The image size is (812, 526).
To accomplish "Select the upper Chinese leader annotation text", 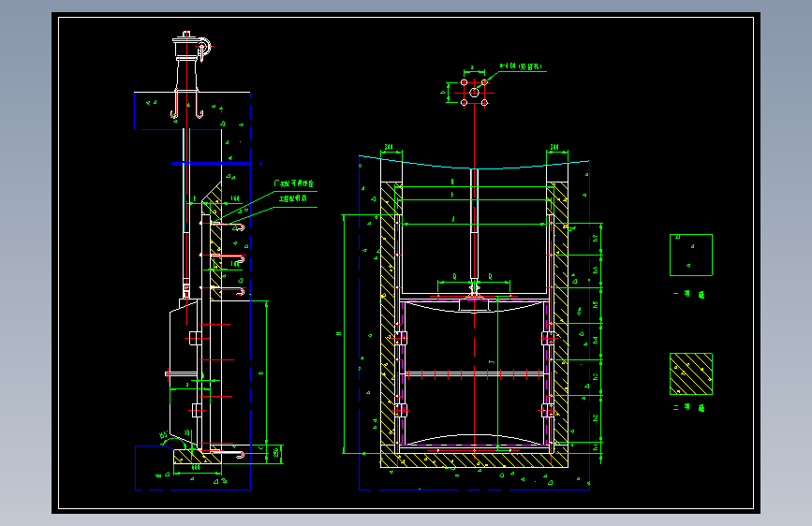I will (x=294, y=183).
